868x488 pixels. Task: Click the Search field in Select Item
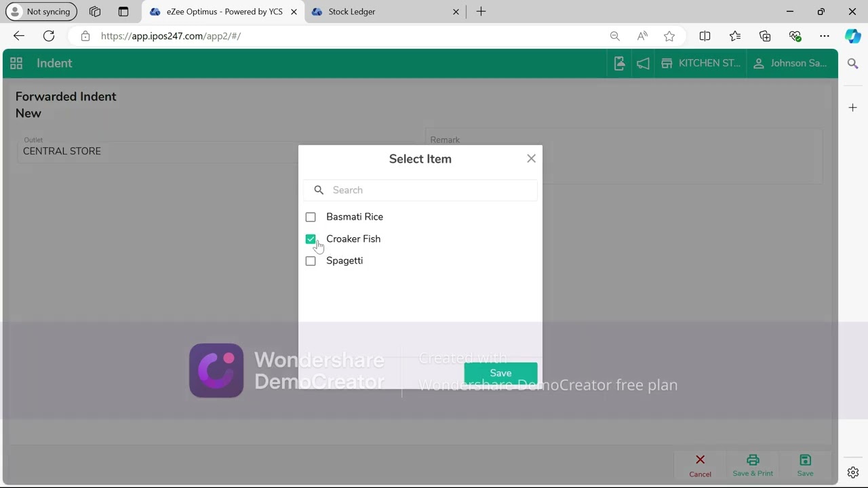tap(420, 190)
